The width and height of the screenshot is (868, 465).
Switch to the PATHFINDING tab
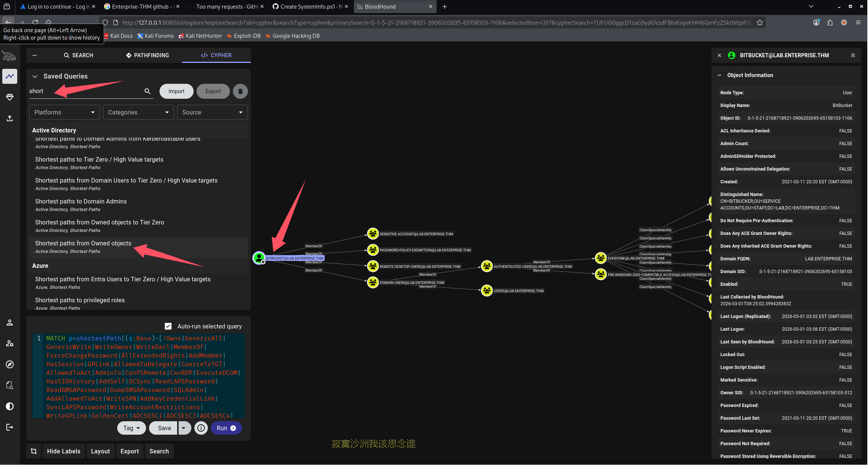click(148, 55)
